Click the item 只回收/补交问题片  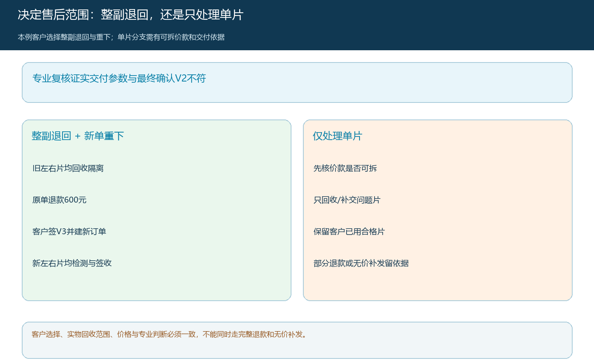347,200
